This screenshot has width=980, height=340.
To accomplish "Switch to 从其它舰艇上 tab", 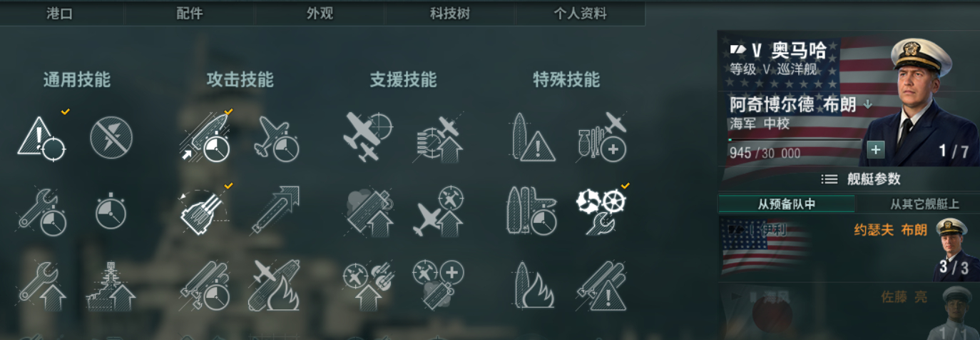I will pos(924,204).
